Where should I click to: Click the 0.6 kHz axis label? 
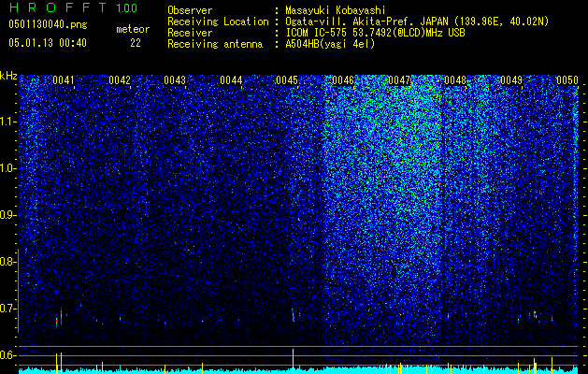(x=7, y=355)
